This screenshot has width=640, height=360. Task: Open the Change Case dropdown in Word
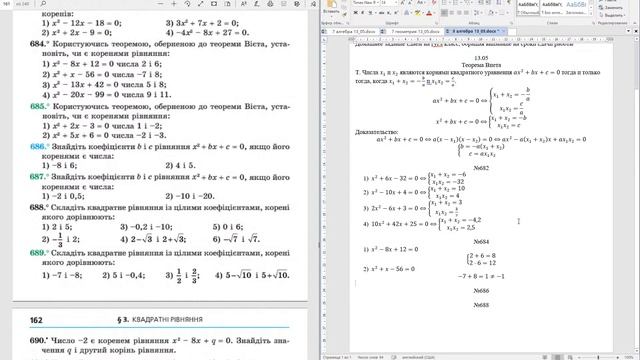click(421, 3)
